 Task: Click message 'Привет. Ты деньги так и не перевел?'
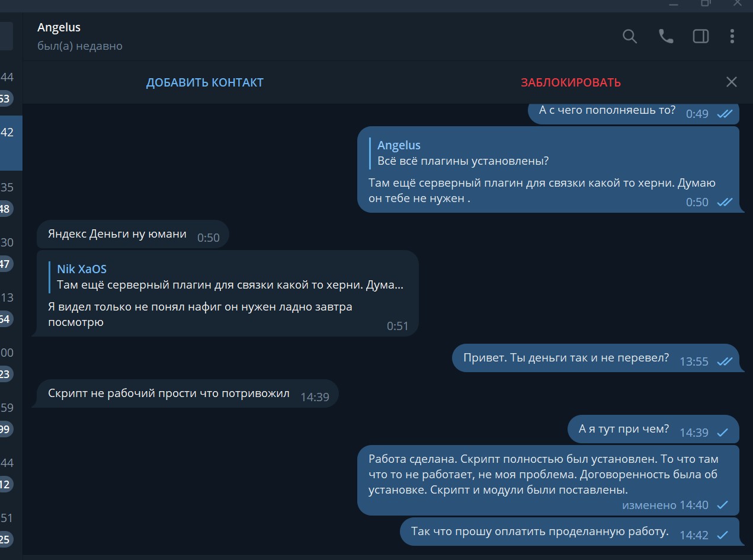click(566, 358)
